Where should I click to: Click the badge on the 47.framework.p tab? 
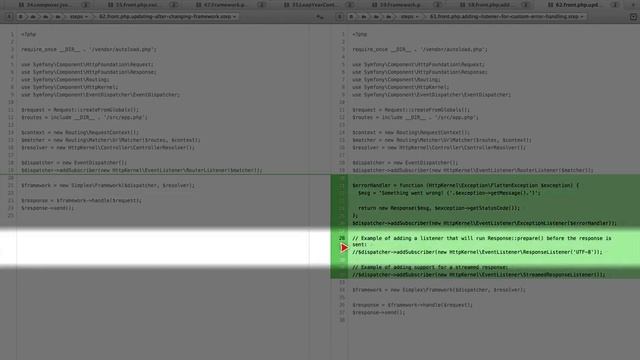pos(262,5)
